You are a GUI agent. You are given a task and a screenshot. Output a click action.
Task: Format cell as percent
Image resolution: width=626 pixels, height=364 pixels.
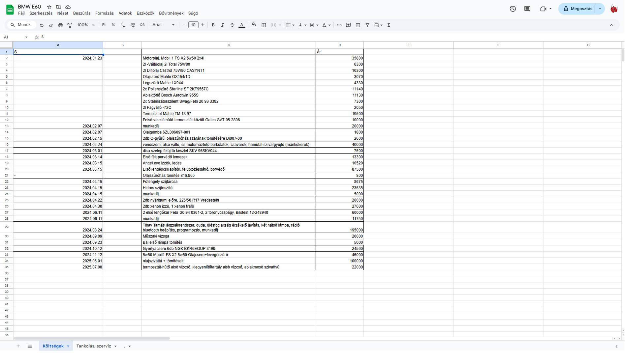pyautogui.click(x=113, y=25)
